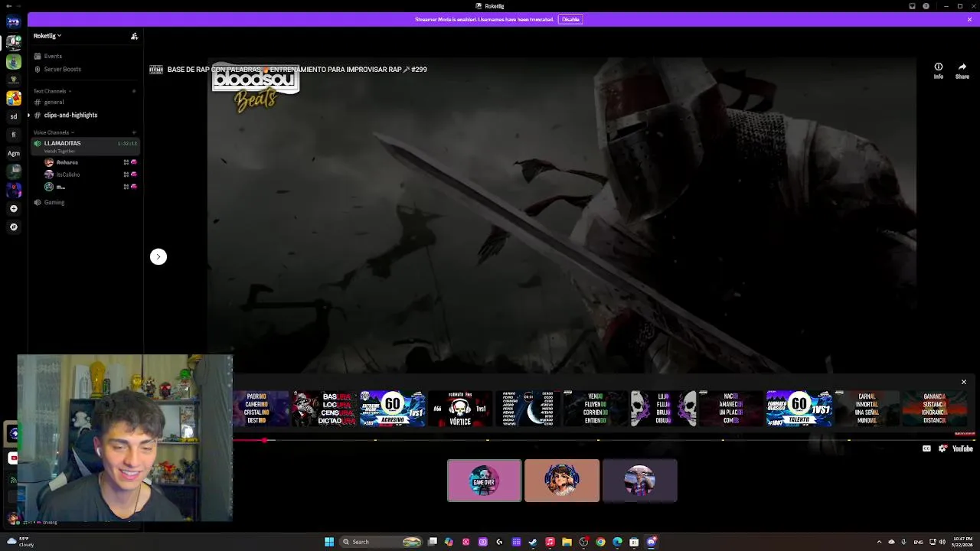Screen dimensions: 980x551
Task: Open Google Chrome from the taskbar
Action: 600,542
